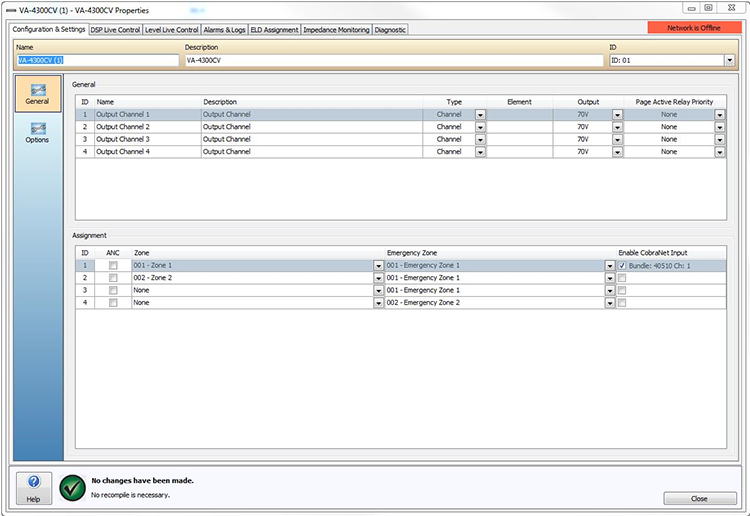750x516 pixels.
Task: Open Output 70V dropdown for Output Channel 4
Action: [x=618, y=152]
